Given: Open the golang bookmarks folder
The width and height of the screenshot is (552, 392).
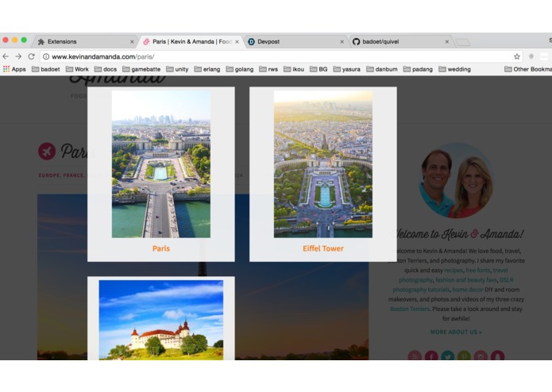Looking at the screenshot, I should pyautogui.click(x=240, y=69).
